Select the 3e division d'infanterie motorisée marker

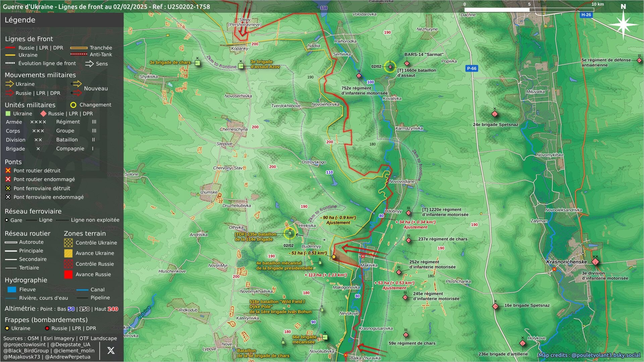pyautogui.click(x=595, y=262)
